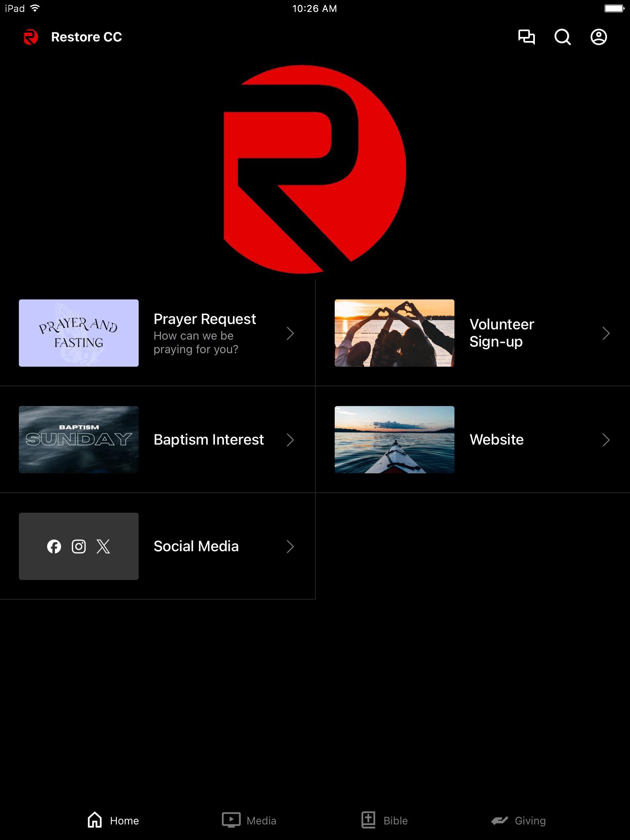Open the Website link label
Viewport: 630px width, 840px height.
[496, 440]
